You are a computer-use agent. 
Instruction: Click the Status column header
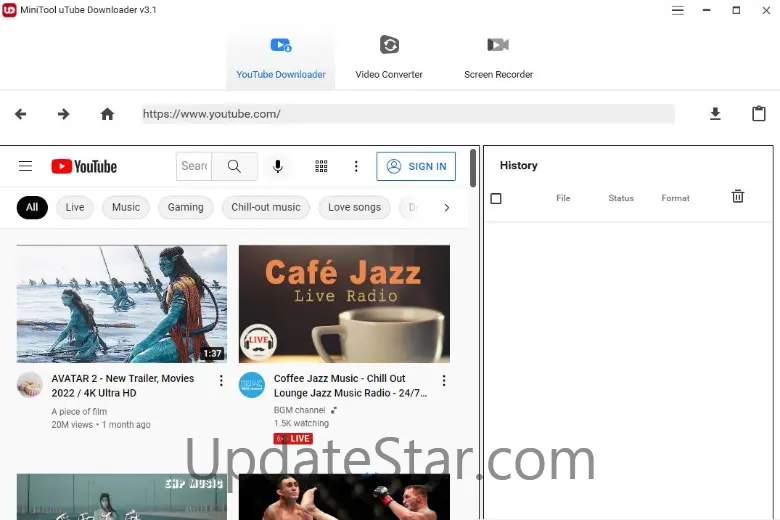click(x=621, y=198)
